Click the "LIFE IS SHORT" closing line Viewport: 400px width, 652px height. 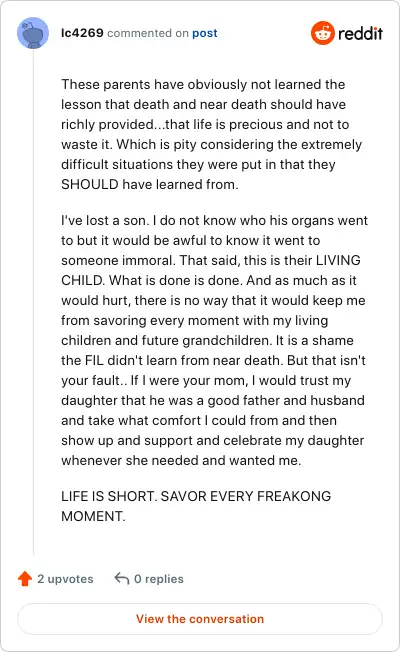(196, 506)
